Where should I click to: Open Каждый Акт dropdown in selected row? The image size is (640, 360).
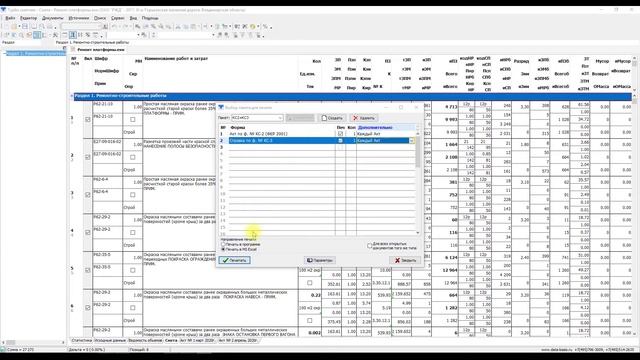pos(411,140)
